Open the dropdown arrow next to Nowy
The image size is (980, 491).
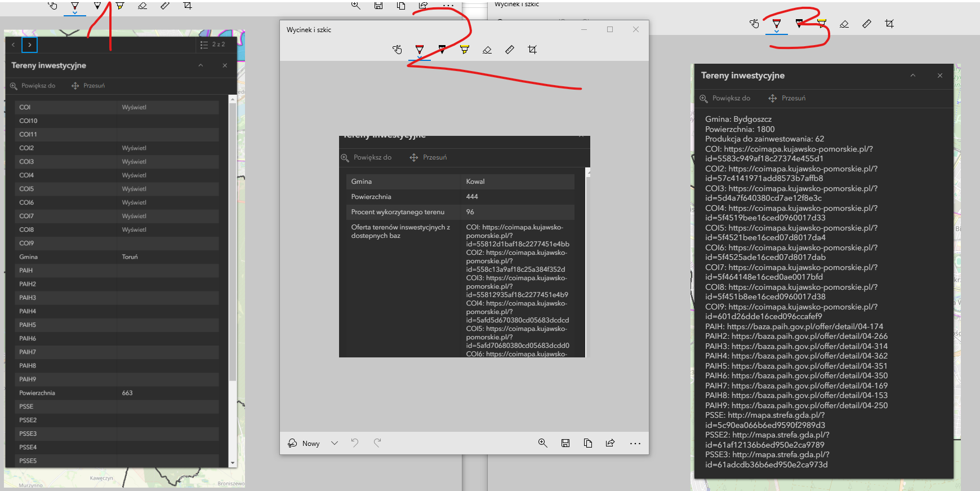click(x=335, y=443)
